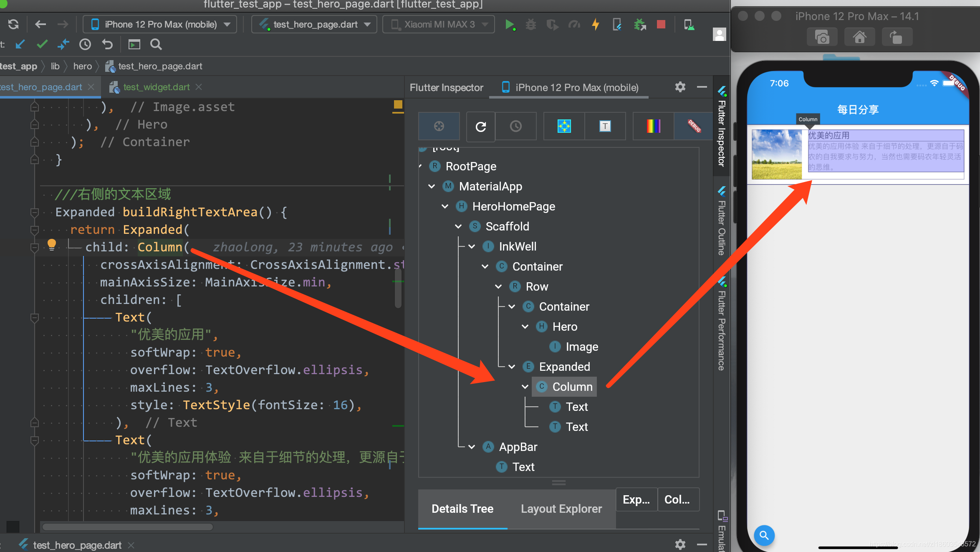Screen dimensions: 980x552
Task: Toggle Select Widget Mode crosshair button
Action: [x=439, y=127]
